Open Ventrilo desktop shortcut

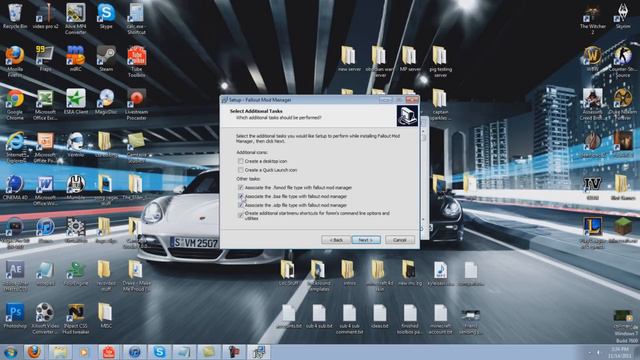coord(76,144)
